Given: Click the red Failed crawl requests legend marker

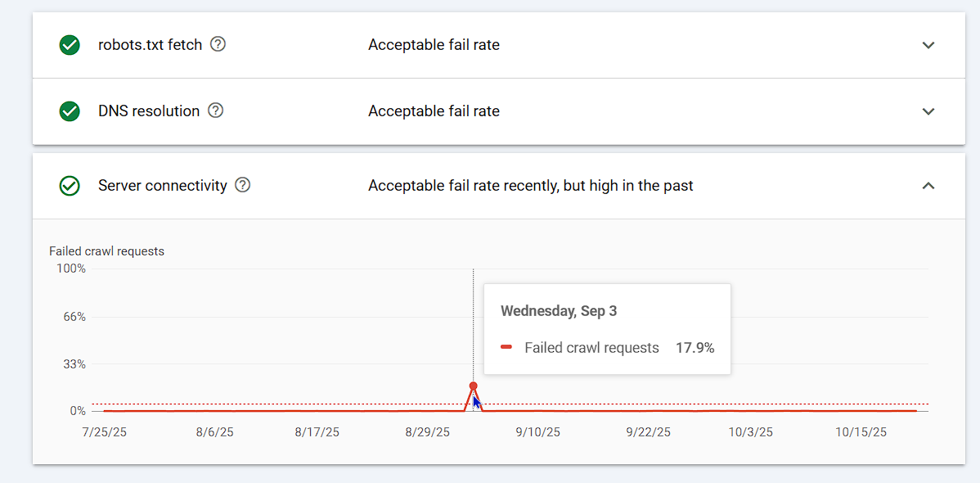Looking at the screenshot, I should [x=506, y=348].
